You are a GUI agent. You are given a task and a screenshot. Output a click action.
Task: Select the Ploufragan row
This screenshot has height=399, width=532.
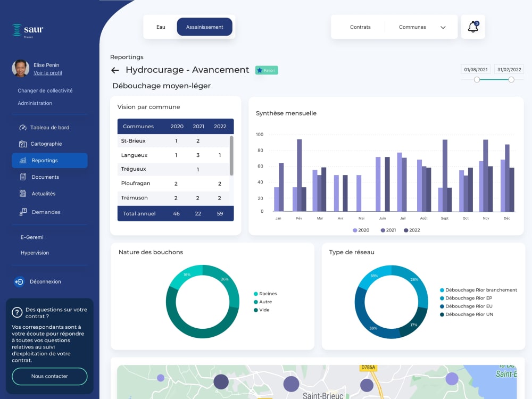[173, 184]
